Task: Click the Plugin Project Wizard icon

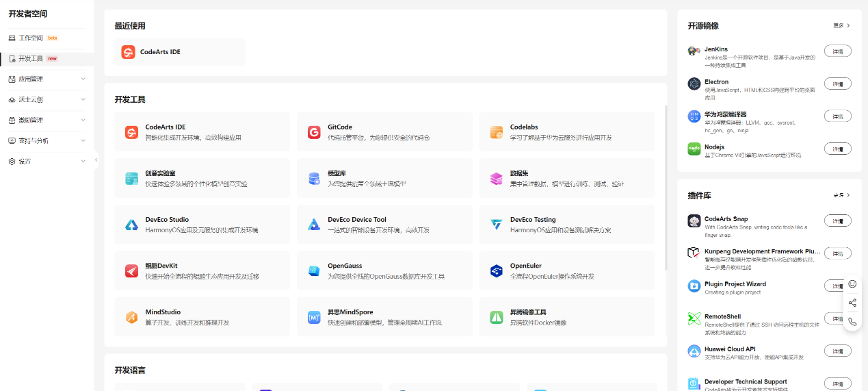Action: [694, 286]
